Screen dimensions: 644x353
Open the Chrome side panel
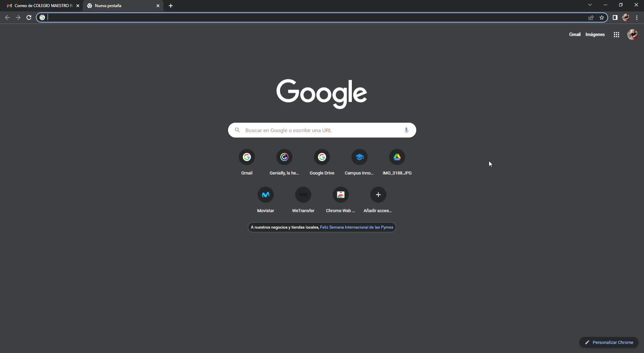pos(615,17)
